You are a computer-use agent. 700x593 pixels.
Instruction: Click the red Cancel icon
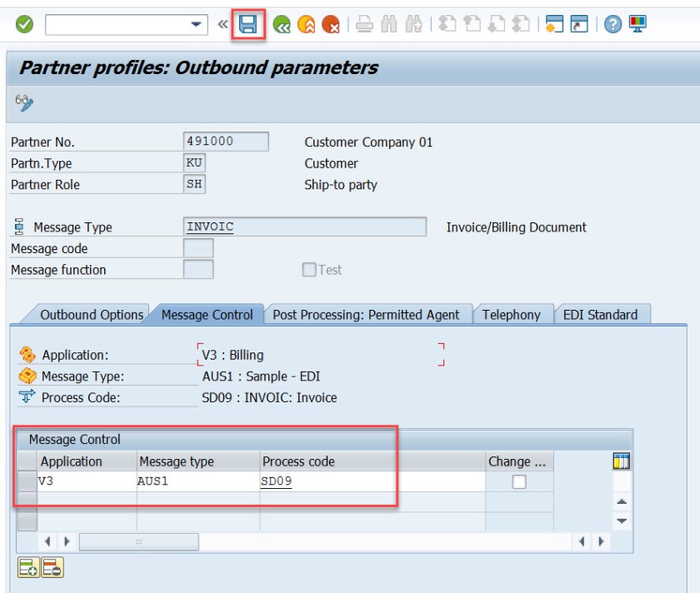331,24
